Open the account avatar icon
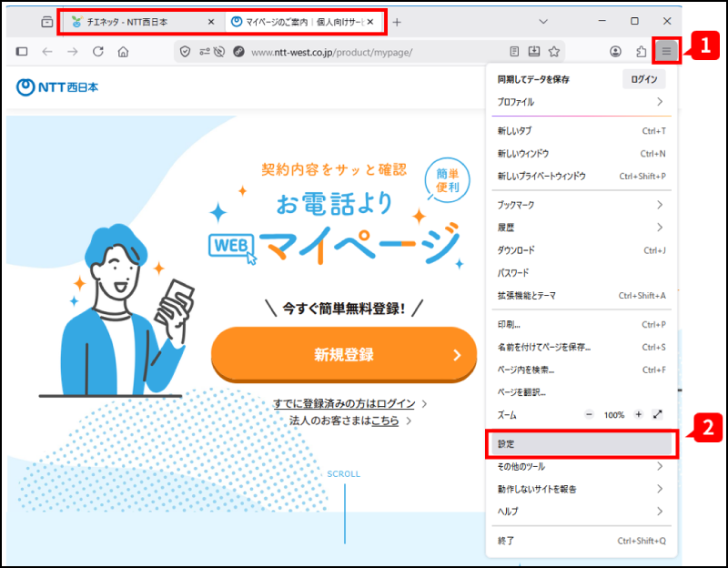The width and height of the screenshot is (728, 568). [616, 52]
